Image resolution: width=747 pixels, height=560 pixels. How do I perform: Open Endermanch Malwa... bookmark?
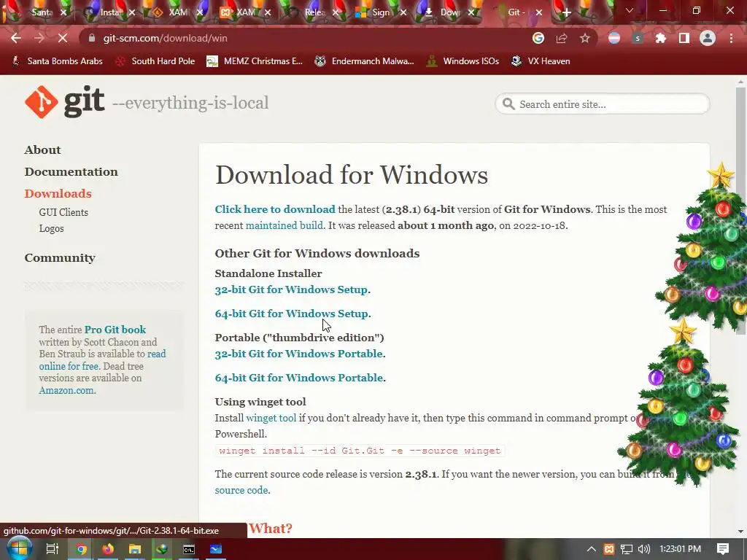[x=364, y=61]
